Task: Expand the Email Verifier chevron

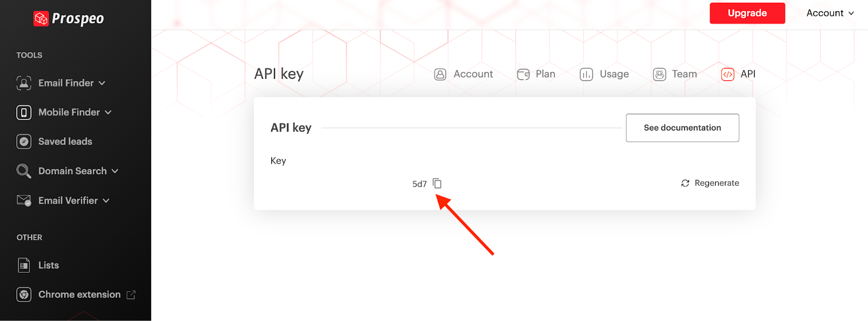Action: tap(106, 200)
